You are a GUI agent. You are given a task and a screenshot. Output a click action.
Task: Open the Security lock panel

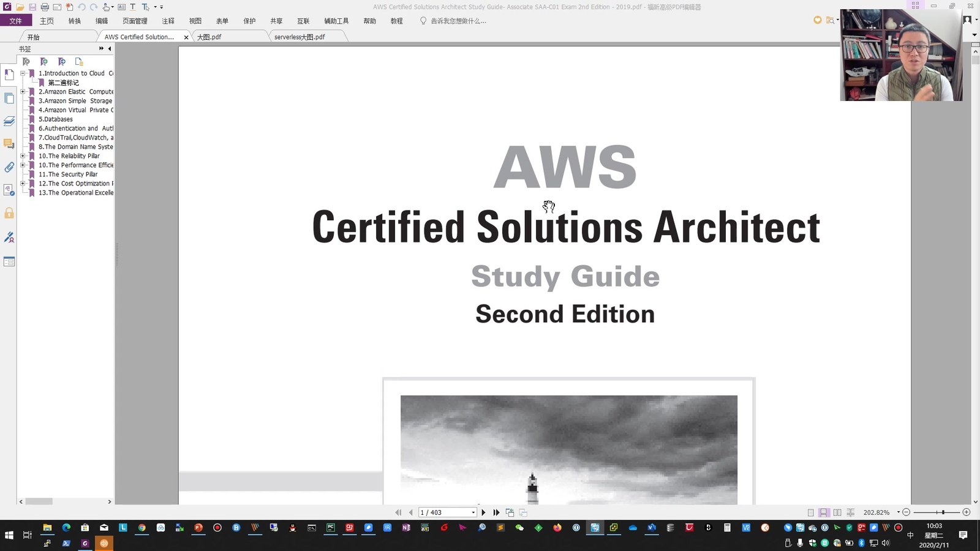[9, 213]
